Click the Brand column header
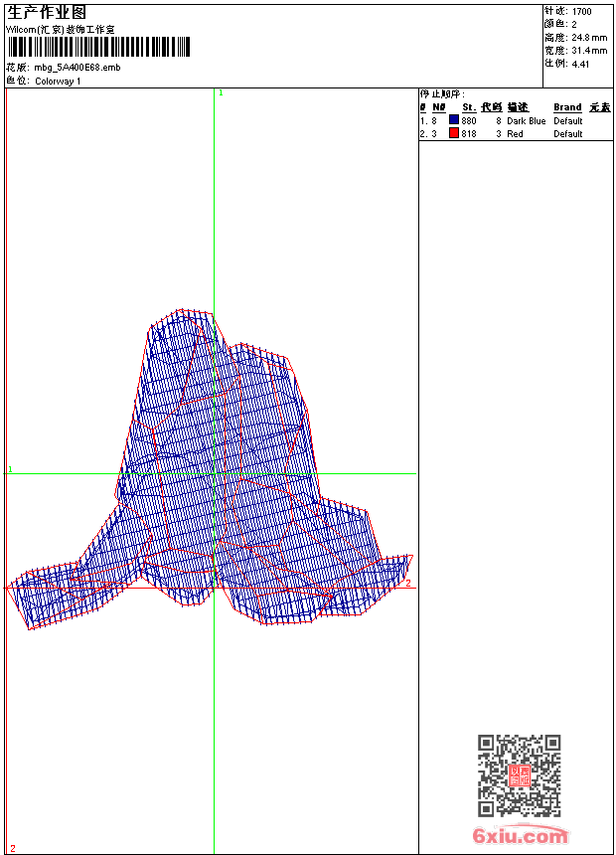Screen dimensions: 616x855 coord(567,107)
